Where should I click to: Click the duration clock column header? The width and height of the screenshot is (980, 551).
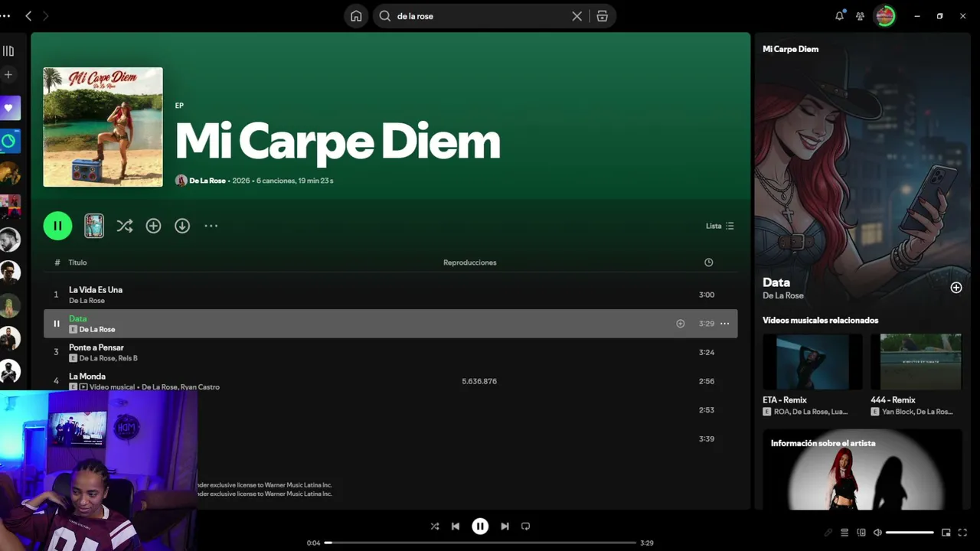tap(709, 262)
